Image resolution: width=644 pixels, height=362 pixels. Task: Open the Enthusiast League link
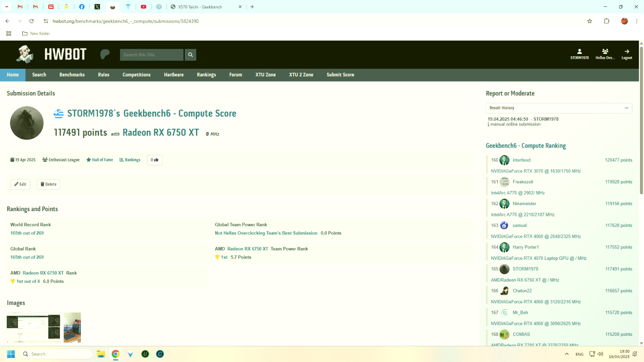(x=61, y=160)
